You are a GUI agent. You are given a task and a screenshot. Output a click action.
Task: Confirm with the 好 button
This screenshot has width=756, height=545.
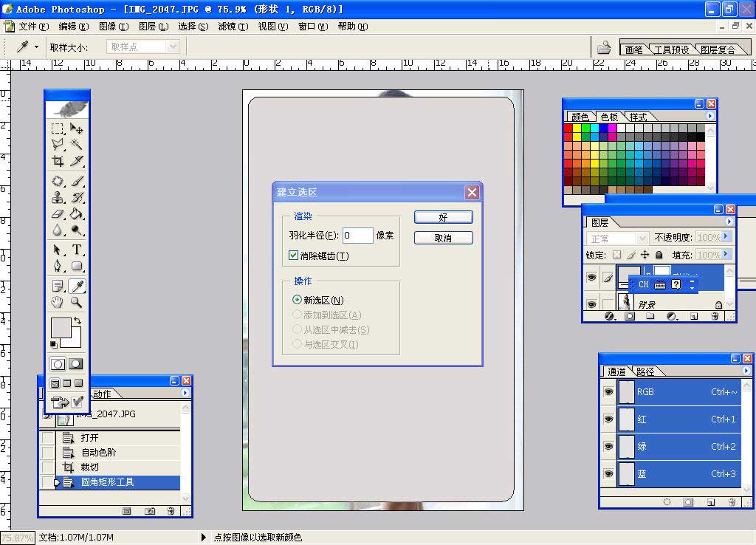tap(444, 217)
